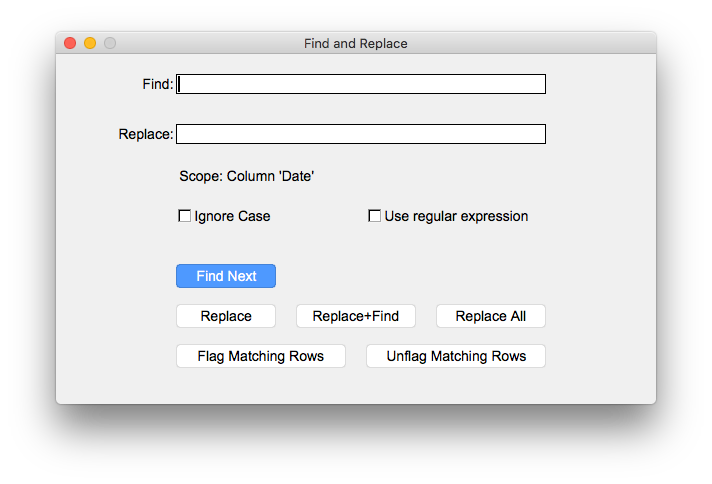Click the "Find:" field label
This screenshot has width=712, height=484.
(158, 84)
